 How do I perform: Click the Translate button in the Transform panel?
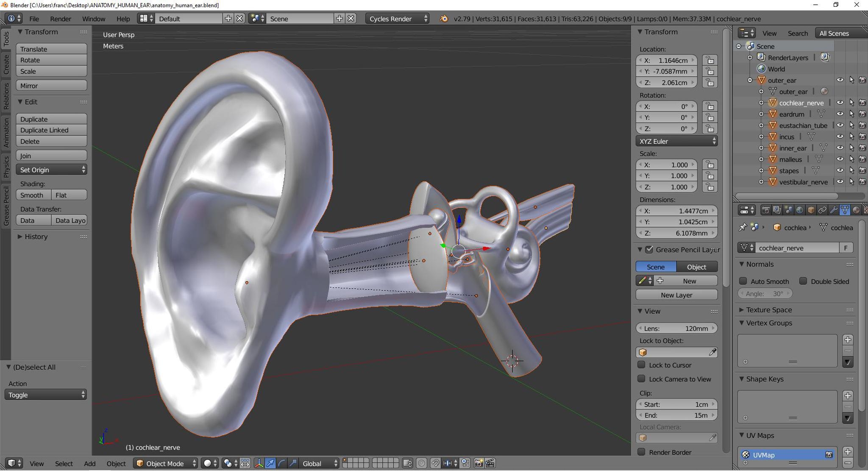pyautogui.click(x=51, y=49)
